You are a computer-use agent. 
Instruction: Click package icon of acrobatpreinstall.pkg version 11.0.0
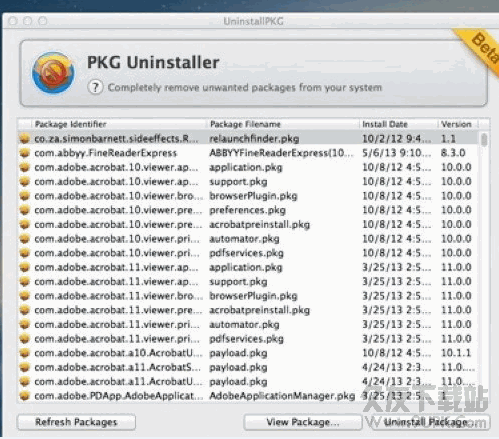point(24,310)
